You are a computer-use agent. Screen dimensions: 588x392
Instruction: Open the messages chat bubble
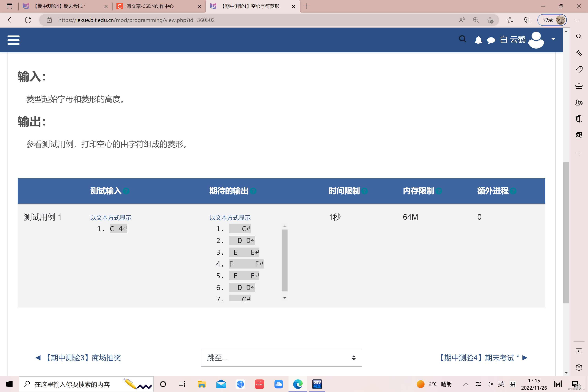point(491,40)
